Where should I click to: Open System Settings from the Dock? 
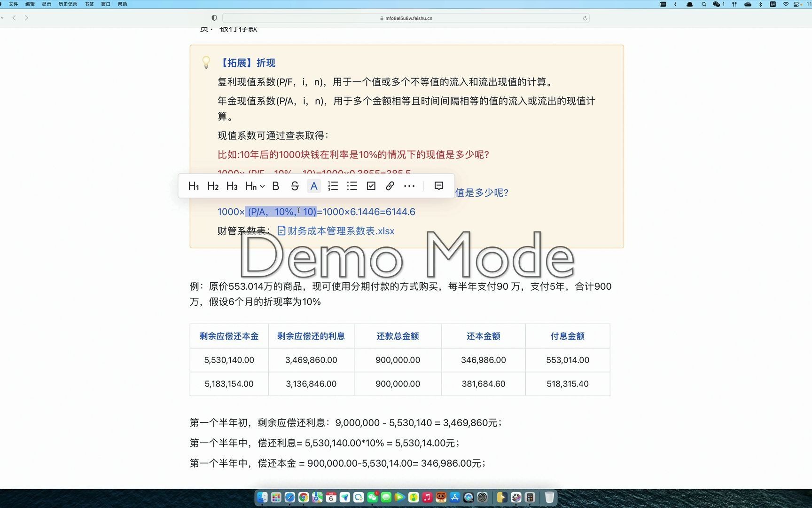coord(482,497)
